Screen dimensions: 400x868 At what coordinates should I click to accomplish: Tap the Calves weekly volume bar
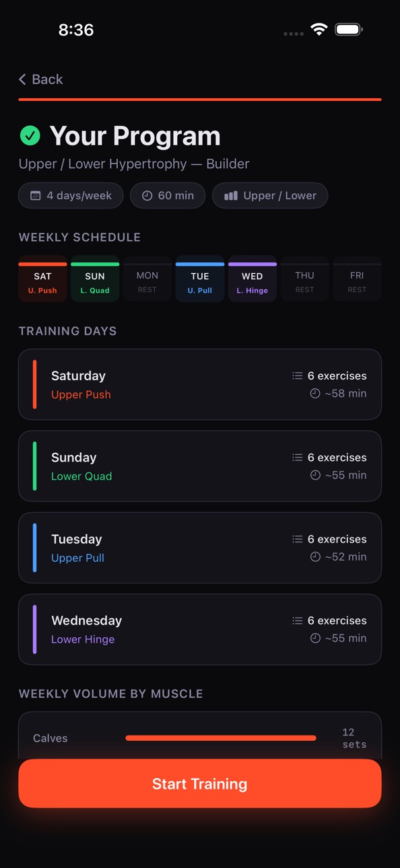(221, 738)
